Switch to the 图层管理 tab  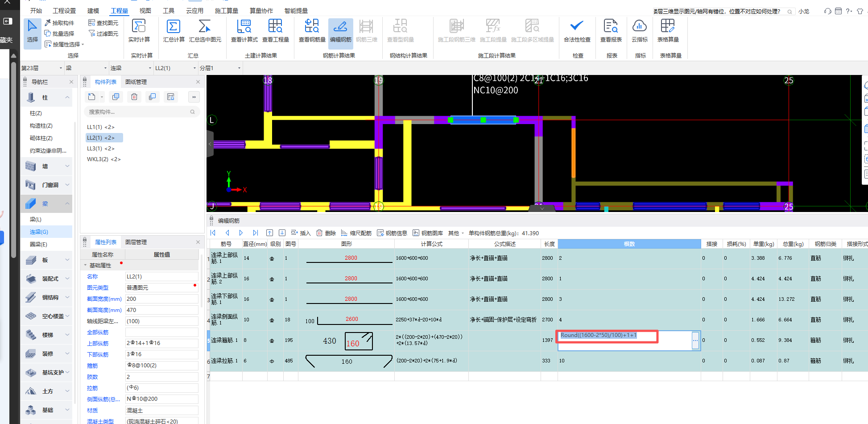(136, 242)
